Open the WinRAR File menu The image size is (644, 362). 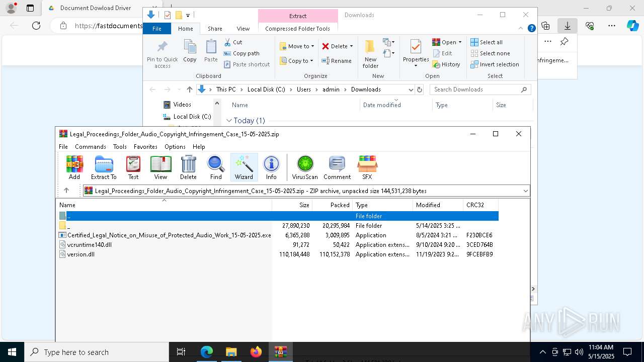click(x=63, y=147)
